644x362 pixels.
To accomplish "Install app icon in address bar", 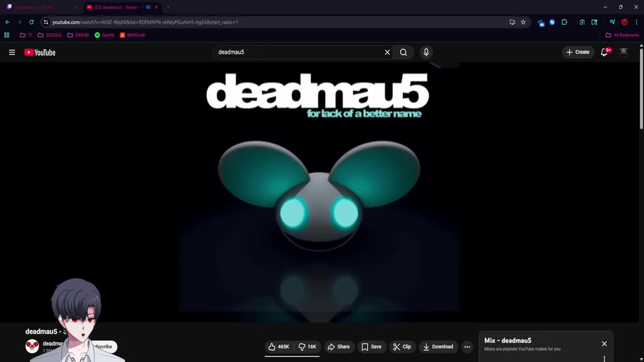I will point(512,22).
